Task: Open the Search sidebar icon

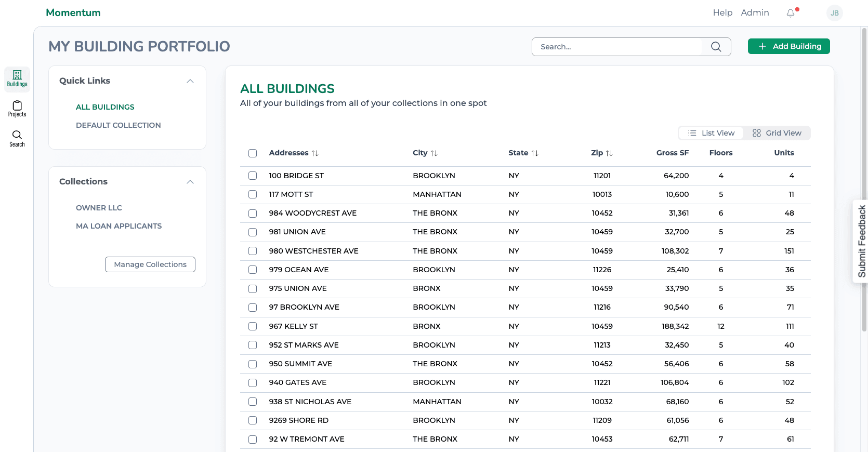Action: coord(17,139)
